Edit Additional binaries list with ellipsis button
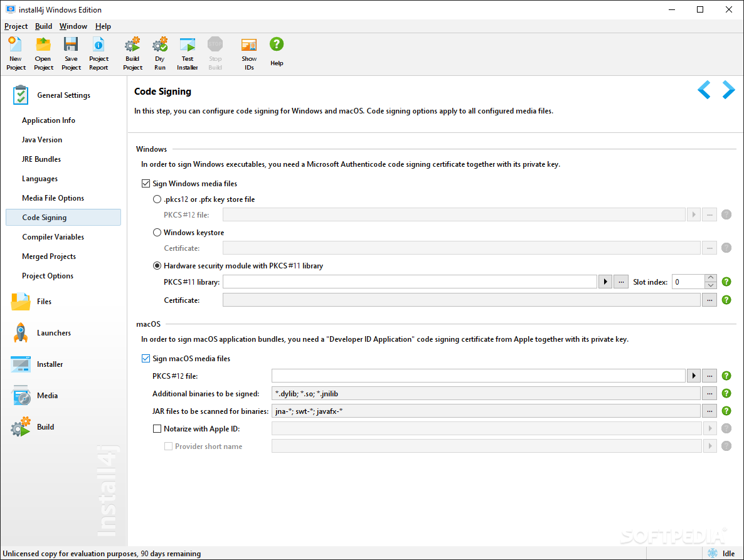The height and width of the screenshot is (560, 744). pos(709,393)
